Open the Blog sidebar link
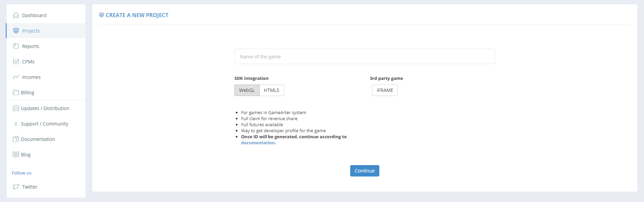This screenshot has height=202, width=644. pyautogui.click(x=26, y=155)
